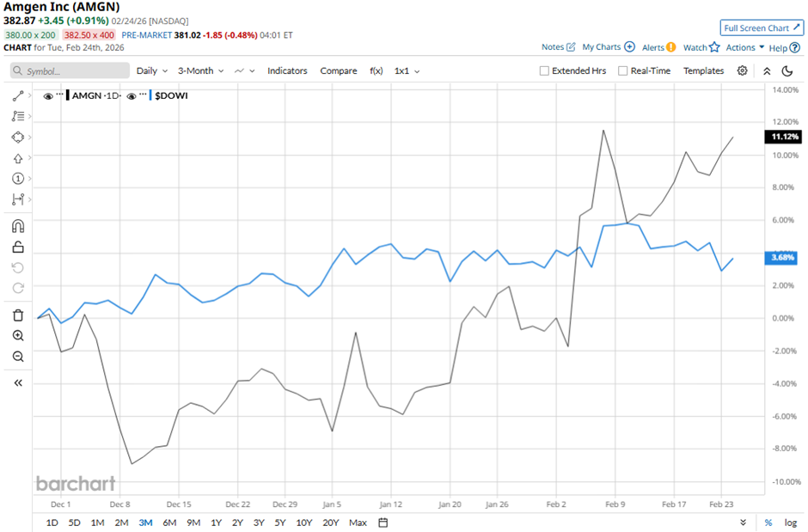
Task: Open chart settings gear
Action: pos(742,70)
